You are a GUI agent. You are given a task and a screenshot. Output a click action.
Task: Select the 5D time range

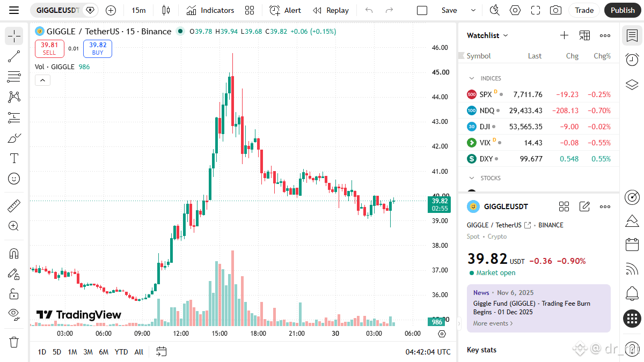[57, 352]
